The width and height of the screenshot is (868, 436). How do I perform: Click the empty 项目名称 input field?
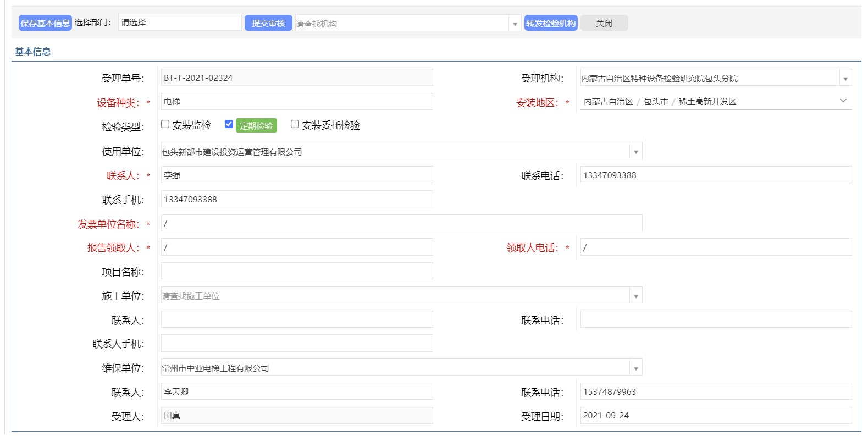297,271
